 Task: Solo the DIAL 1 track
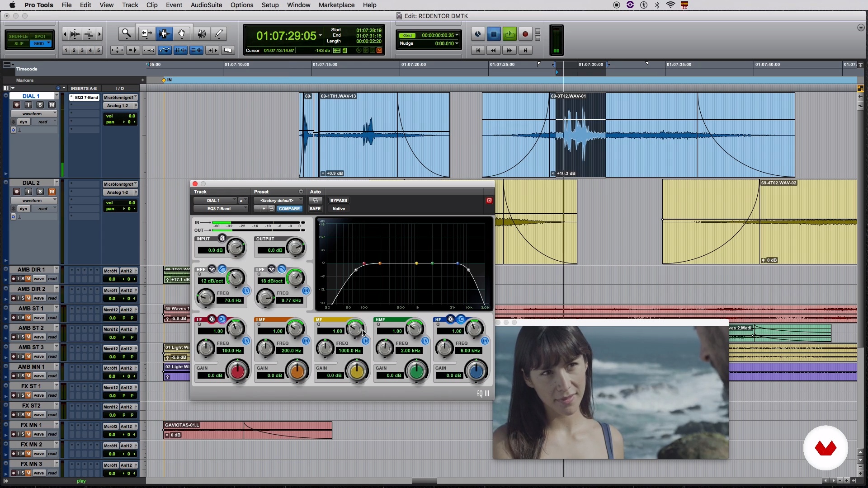tap(40, 105)
